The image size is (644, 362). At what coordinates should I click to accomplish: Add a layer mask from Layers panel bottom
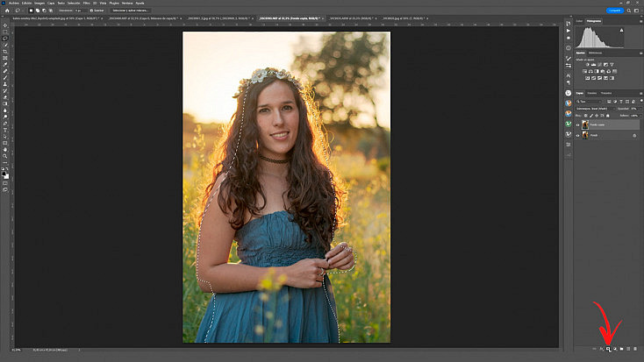[x=608, y=349]
